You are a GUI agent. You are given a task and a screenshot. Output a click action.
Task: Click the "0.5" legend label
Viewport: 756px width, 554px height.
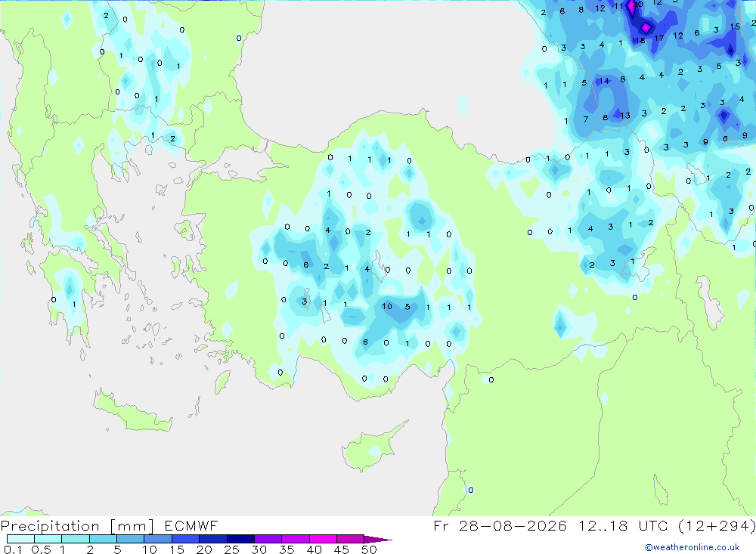pyautogui.click(x=42, y=549)
